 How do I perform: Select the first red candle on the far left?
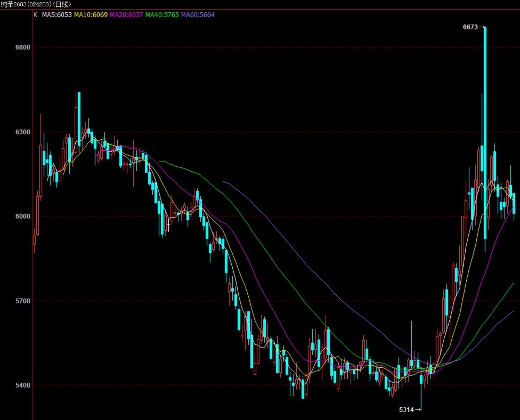click(34, 240)
